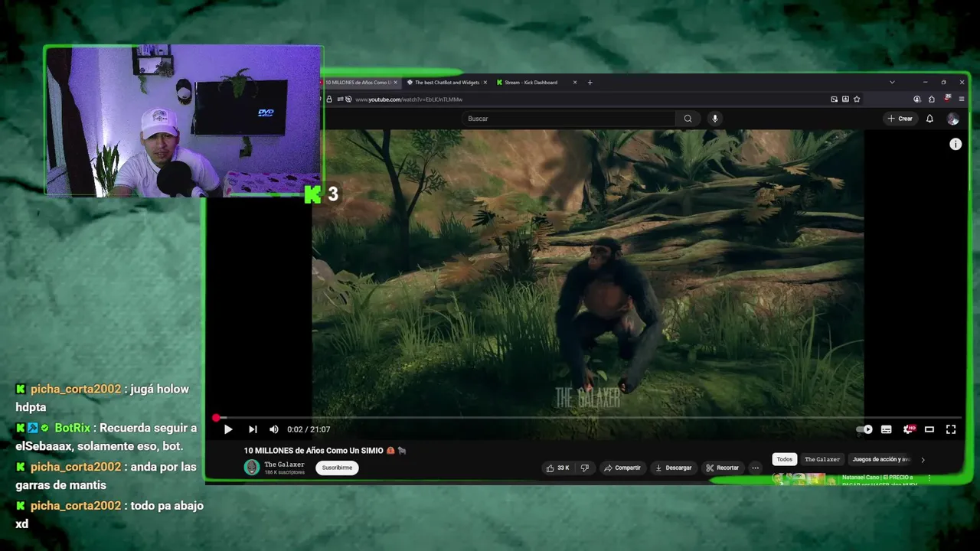
Task: Select the Todos filter chip
Action: (785, 459)
